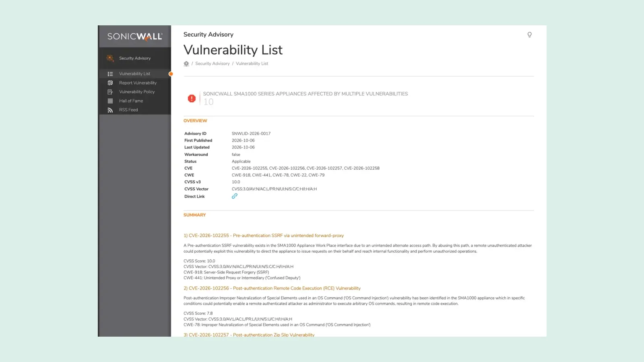The width and height of the screenshot is (644, 362).
Task: Click the Vulnerability Policy document icon
Action: point(110,92)
